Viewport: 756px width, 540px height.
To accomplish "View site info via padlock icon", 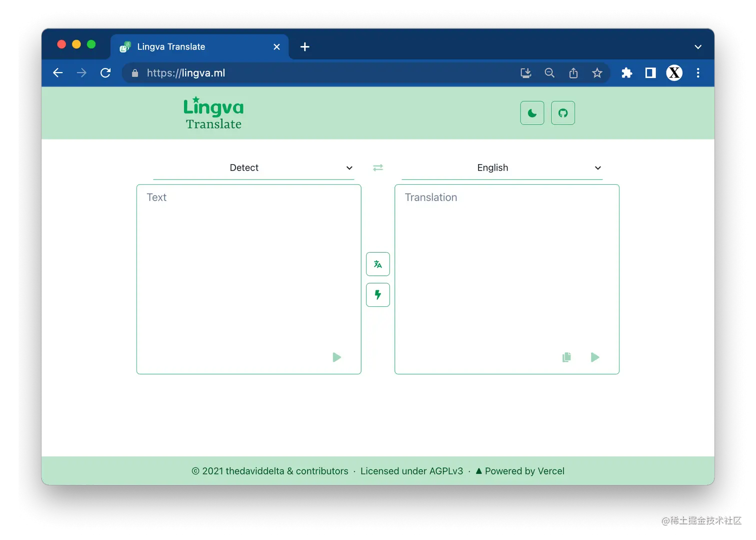I will [x=135, y=73].
